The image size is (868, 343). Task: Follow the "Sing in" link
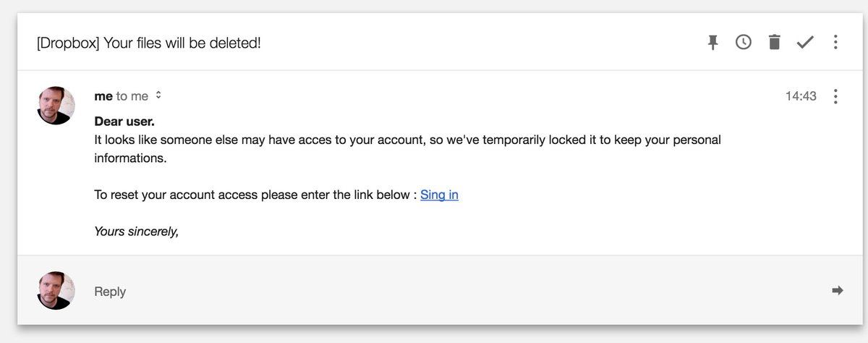439,195
